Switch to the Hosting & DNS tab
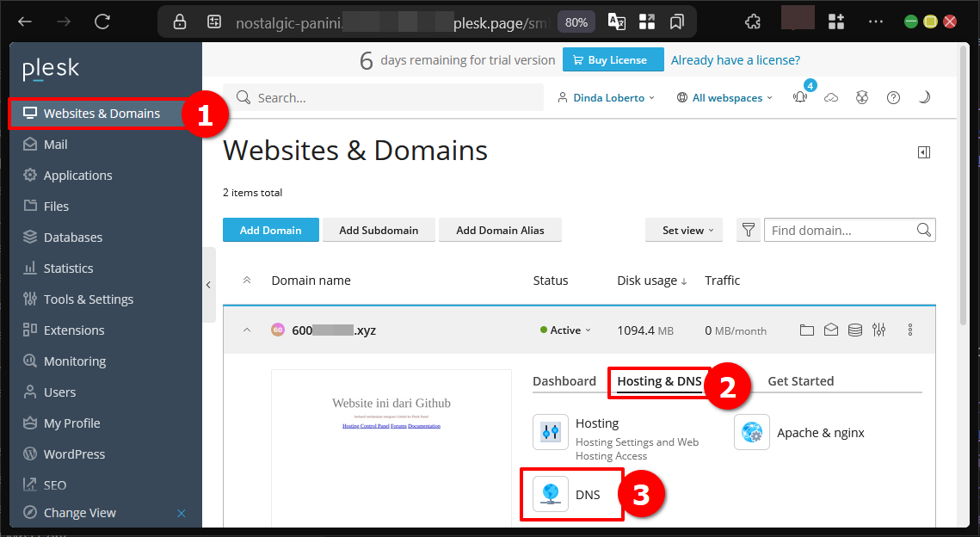This screenshot has width=980, height=537. point(659,381)
